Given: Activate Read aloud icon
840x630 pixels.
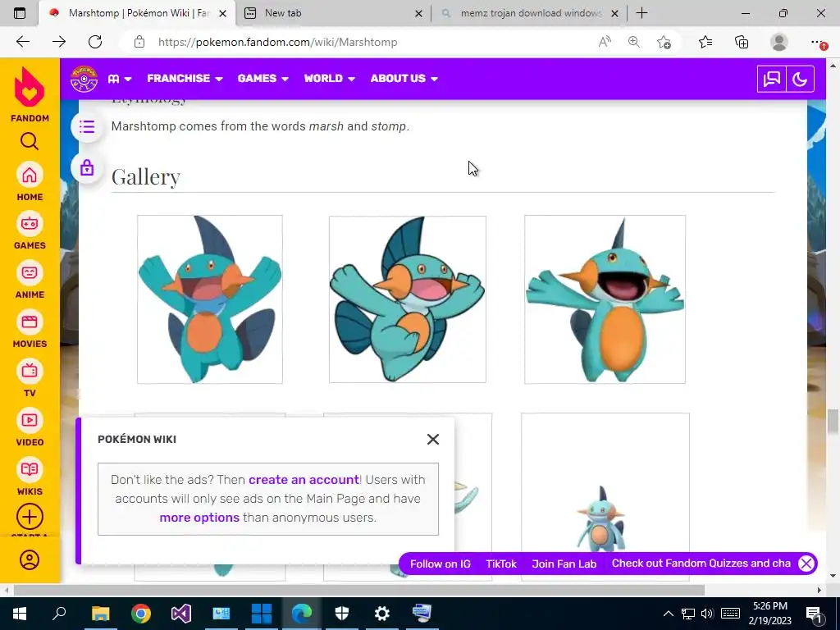Looking at the screenshot, I should [x=605, y=42].
